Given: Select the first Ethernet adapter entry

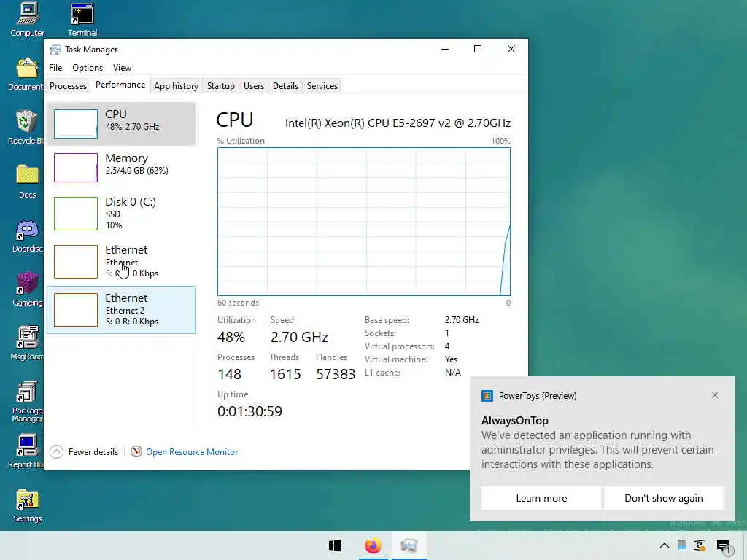Looking at the screenshot, I should click(121, 262).
